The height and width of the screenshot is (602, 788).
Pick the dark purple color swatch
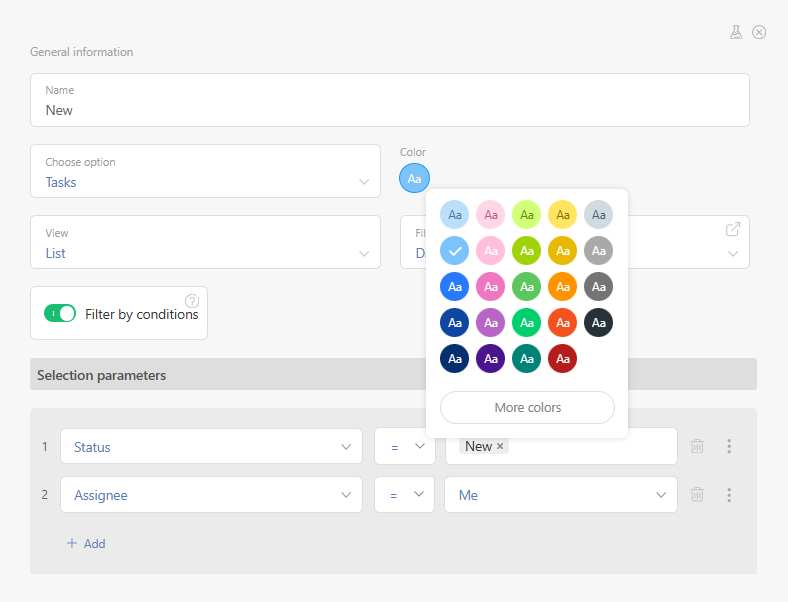(x=490, y=358)
